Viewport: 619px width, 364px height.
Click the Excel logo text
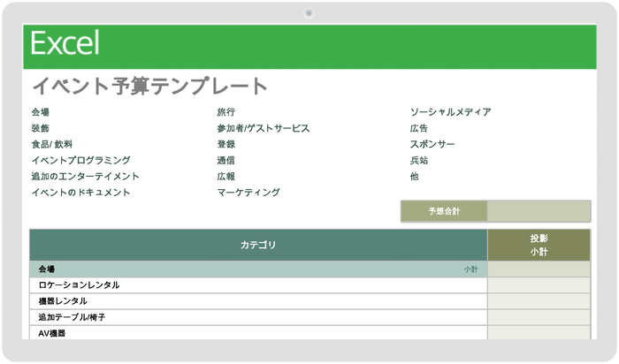65,43
